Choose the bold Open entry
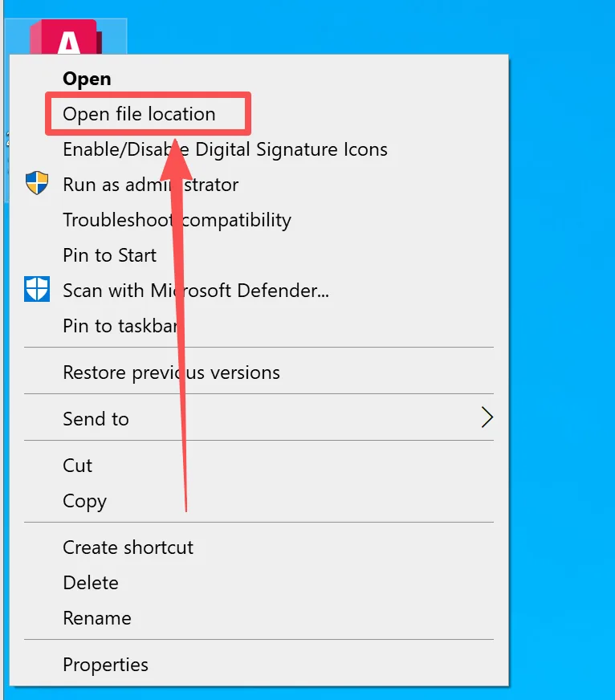This screenshot has width=615, height=700. 87,79
